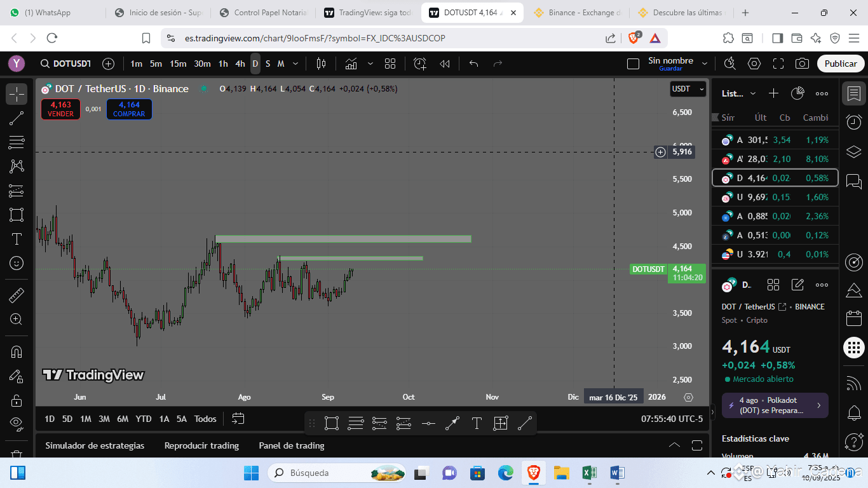The image size is (868, 488).
Task: Activate the zoom in tool
Action: pos(17,320)
